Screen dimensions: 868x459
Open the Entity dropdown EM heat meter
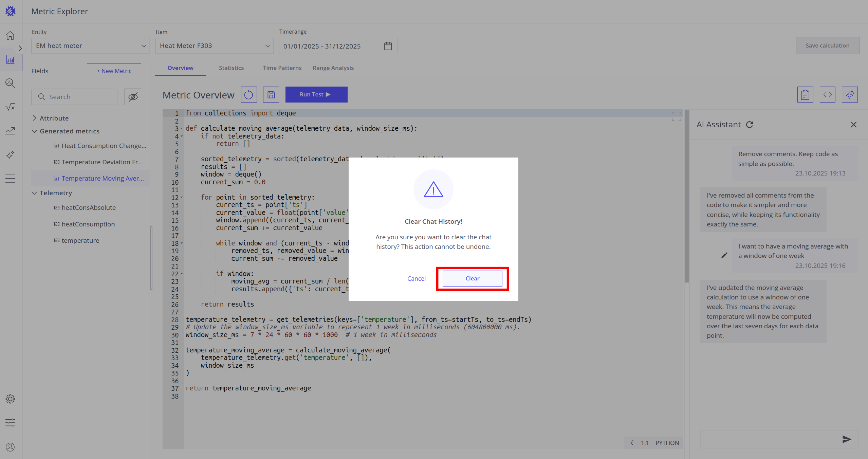[90, 46]
